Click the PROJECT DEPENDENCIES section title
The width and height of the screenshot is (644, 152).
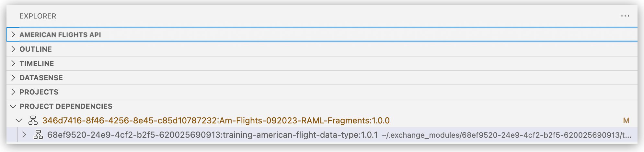tap(66, 106)
